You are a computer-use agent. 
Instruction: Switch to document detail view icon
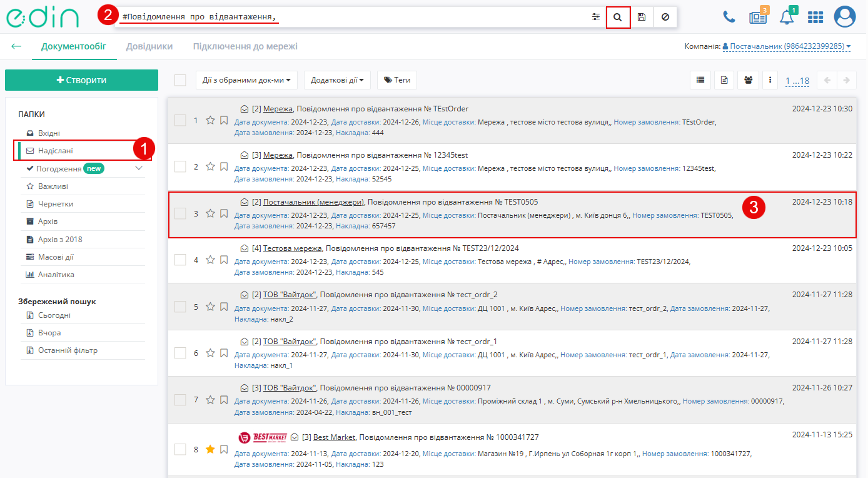pos(724,80)
